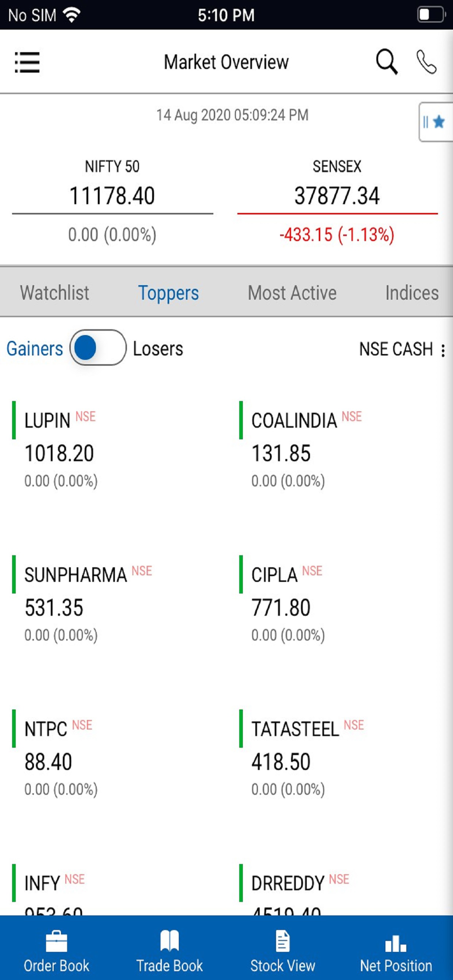The width and height of the screenshot is (453, 980).
Task: View SENSEX index details
Action: coord(337,201)
